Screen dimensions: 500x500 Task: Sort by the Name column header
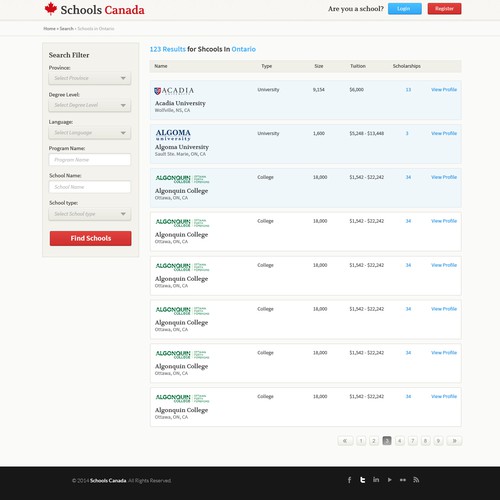pos(161,66)
